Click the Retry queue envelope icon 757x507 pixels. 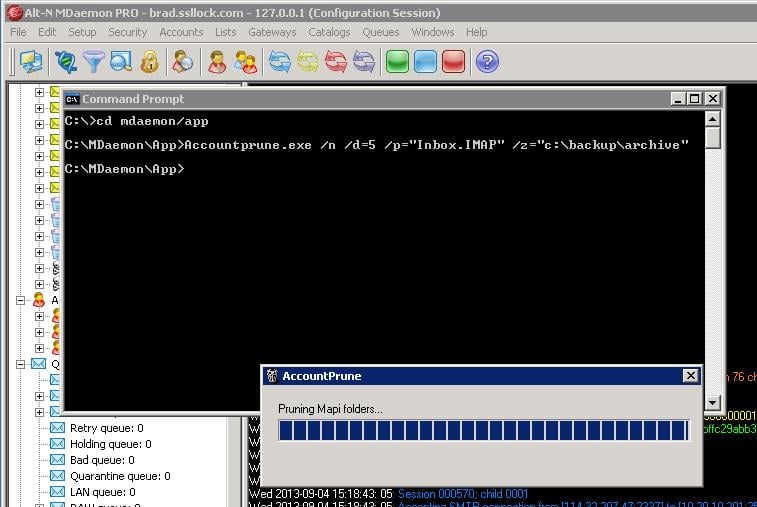(x=57, y=428)
